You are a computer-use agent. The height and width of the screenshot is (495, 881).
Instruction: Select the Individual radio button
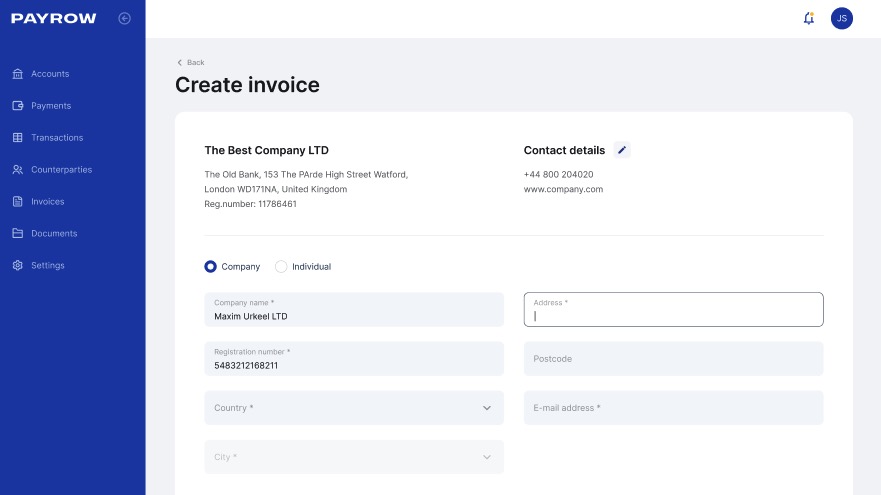pos(281,267)
